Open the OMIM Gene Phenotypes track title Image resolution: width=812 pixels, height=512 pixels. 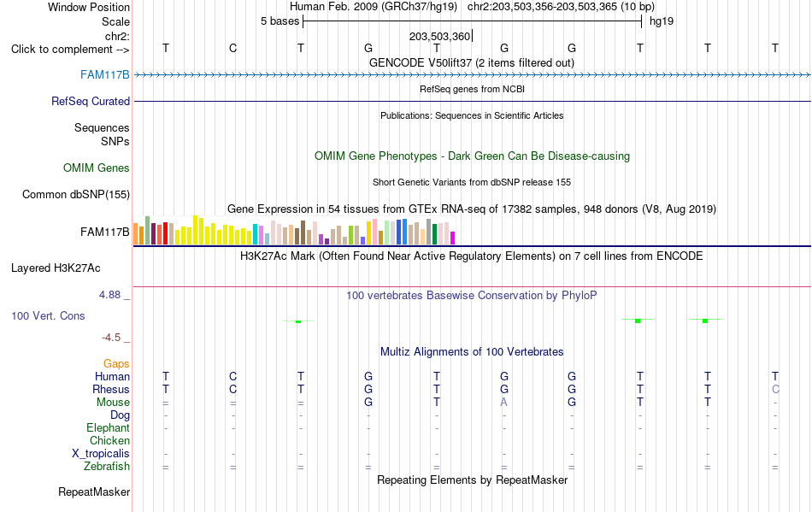[x=472, y=156]
